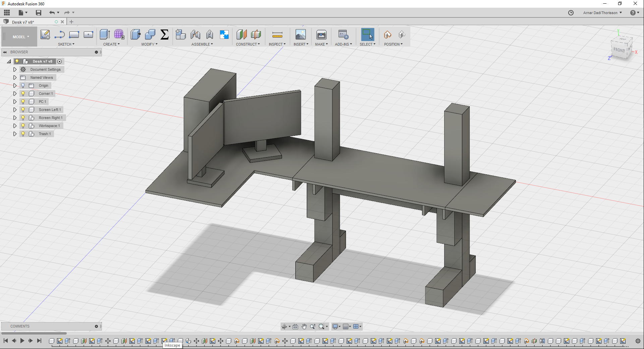
Task: Click the Offset Plane construct icon
Action: [241, 35]
